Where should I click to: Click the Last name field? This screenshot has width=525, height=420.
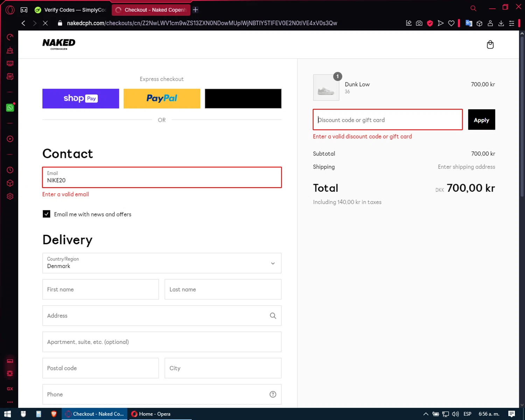click(223, 289)
